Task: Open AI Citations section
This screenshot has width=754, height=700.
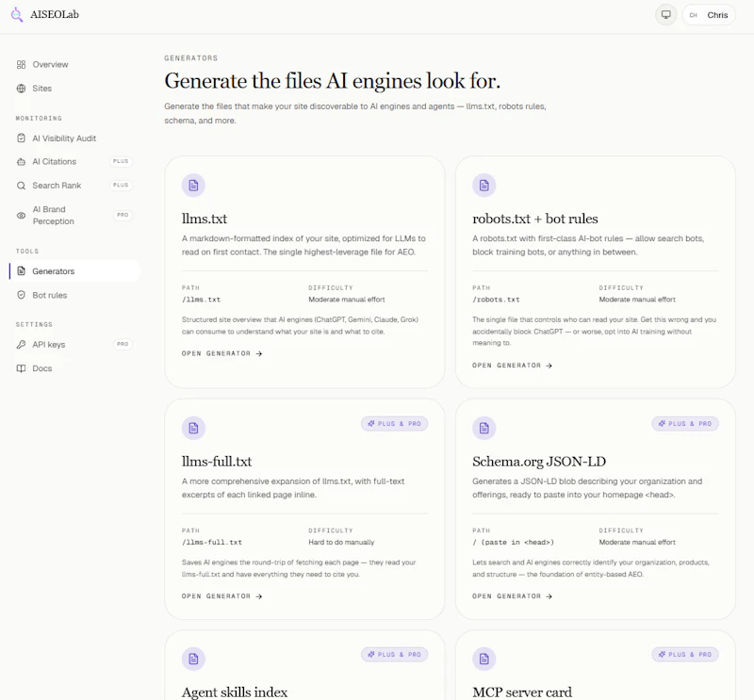Action: 74,162
